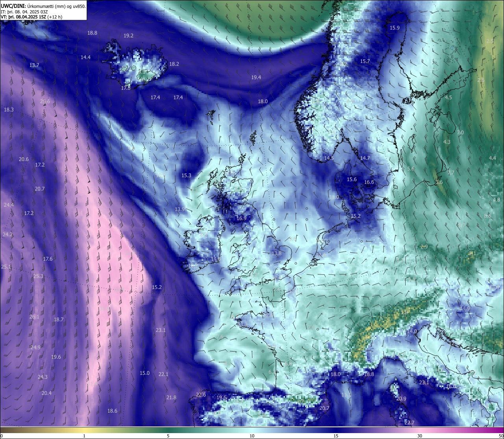Screen dimensions: 504x439
Task: Click the 24.9 value label
Action: pos(35,347)
